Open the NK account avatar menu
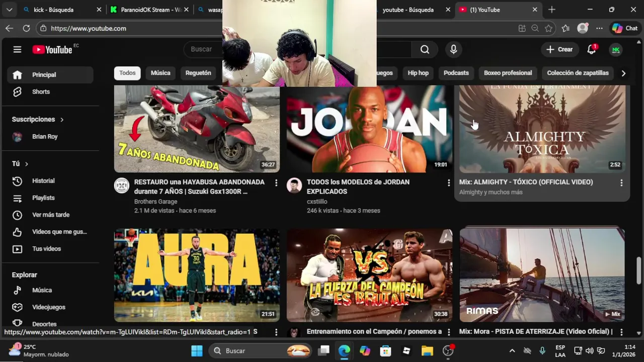Viewport: 644px width, 362px height. click(616, 49)
